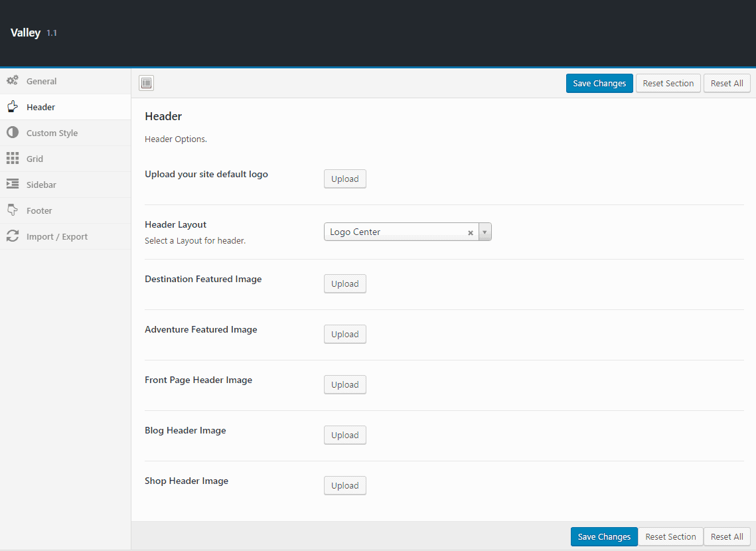Screen dimensions: 756x551
Task: Save changes using the top button
Action: pyautogui.click(x=599, y=83)
